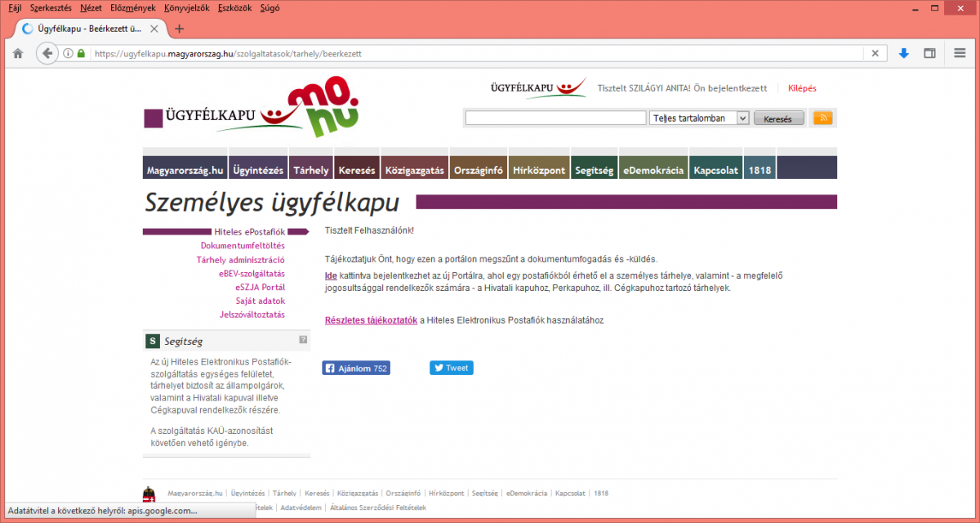Open the Segítség navigation tab
The width and height of the screenshot is (980, 523).
point(594,167)
